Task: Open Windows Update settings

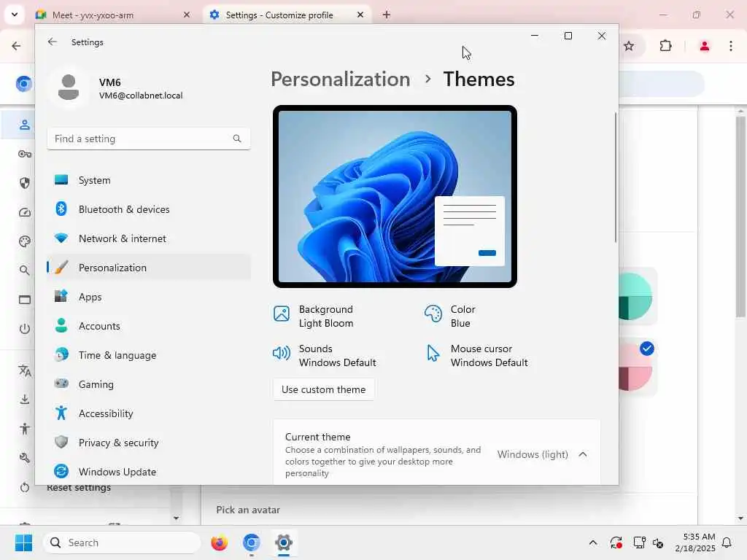Action: click(149, 472)
